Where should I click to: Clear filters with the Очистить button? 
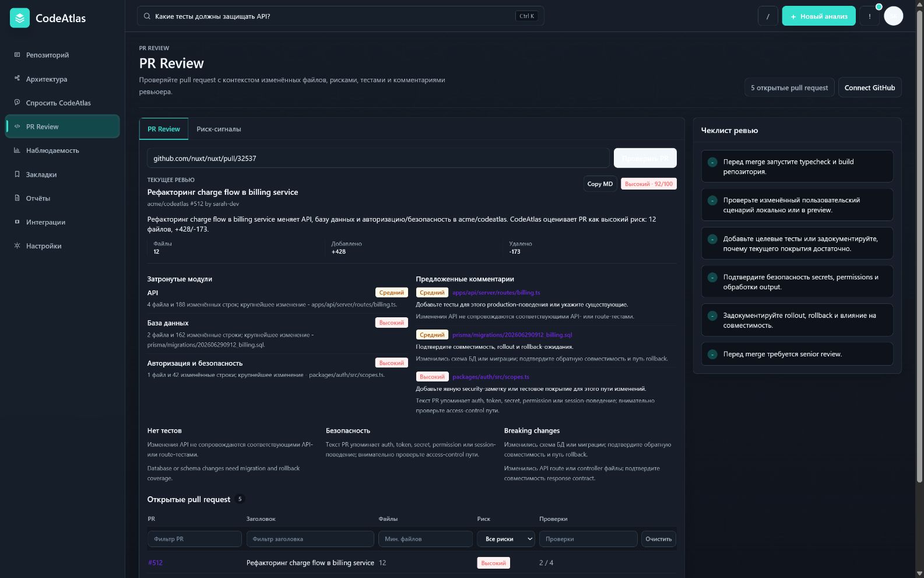(659, 539)
